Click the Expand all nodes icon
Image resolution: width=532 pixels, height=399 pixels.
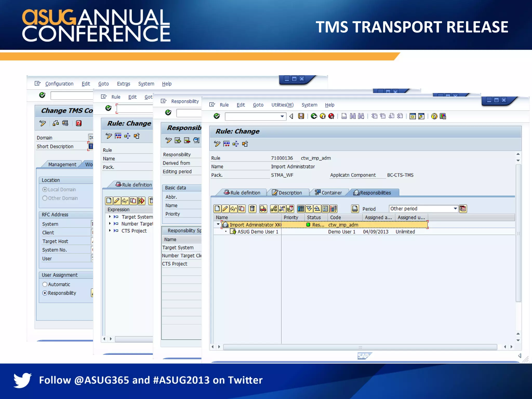309,209
